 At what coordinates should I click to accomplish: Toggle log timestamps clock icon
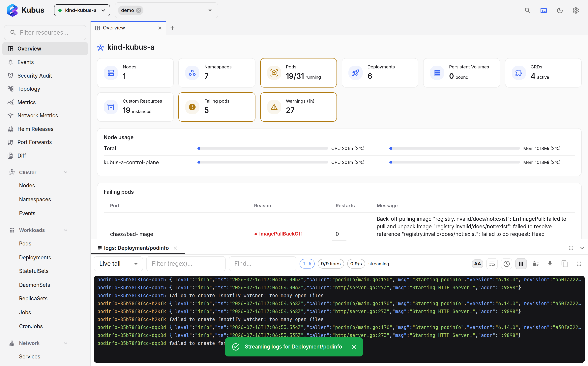507,264
